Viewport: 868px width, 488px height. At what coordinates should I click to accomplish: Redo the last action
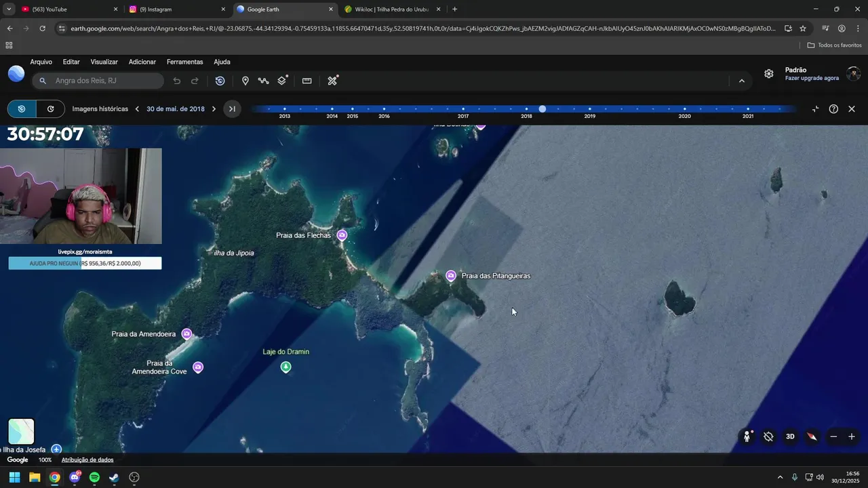(195, 81)
